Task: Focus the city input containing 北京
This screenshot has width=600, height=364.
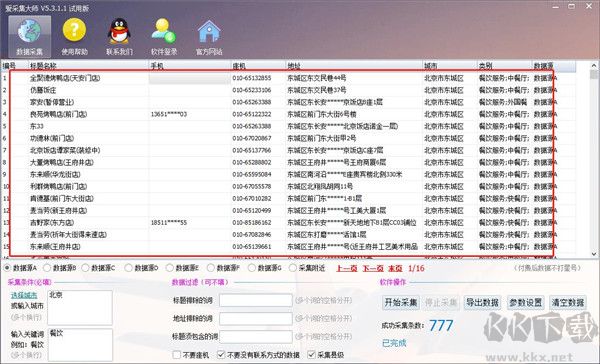Action: 80,307
